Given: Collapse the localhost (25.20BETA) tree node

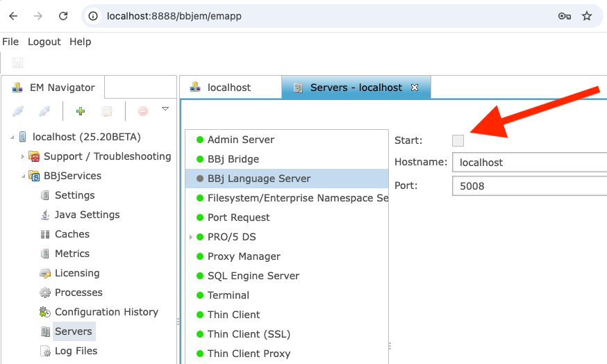Looking at the screenshot, I should pyautogui.click(x=12, y=137).
